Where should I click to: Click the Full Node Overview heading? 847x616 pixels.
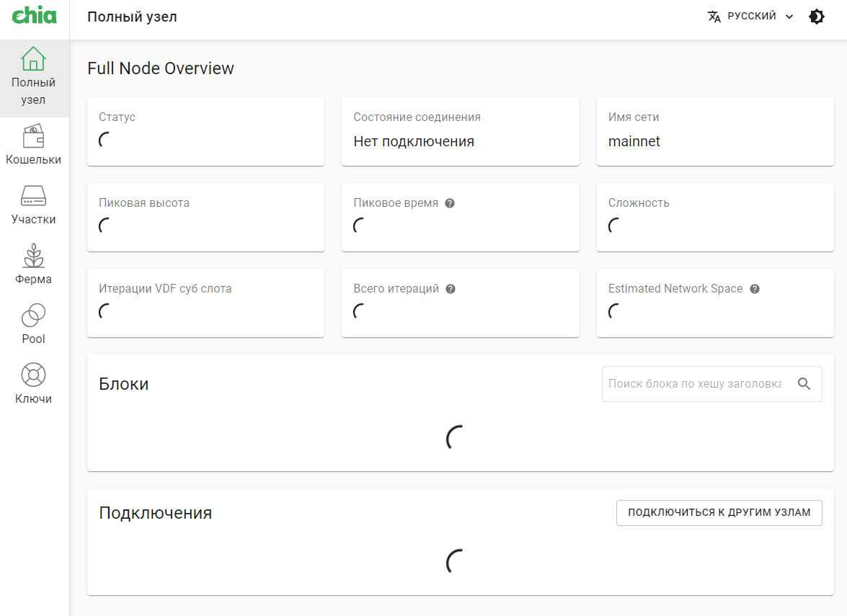point(161,68)
